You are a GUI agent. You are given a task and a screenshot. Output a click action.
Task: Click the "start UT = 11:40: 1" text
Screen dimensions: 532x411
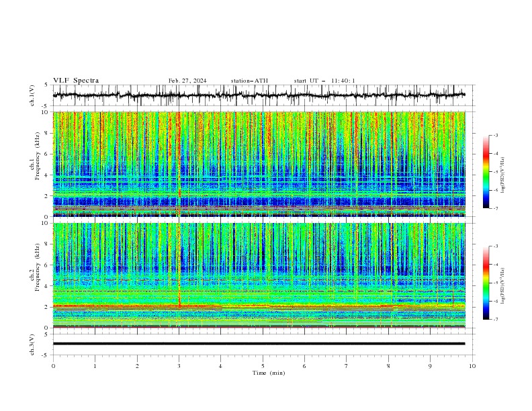pos(324,81)
